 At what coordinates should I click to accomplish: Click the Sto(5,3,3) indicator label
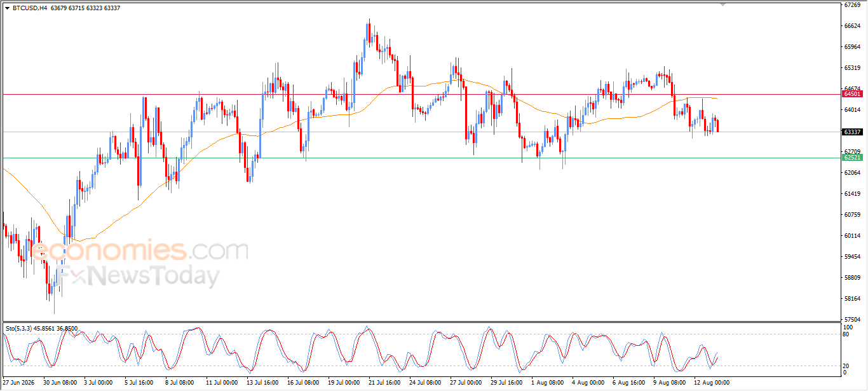click(x=21, y=328)
